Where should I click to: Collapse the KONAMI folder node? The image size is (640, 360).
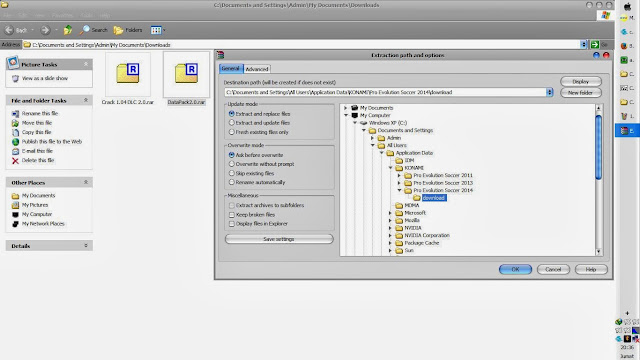[390, 167]
